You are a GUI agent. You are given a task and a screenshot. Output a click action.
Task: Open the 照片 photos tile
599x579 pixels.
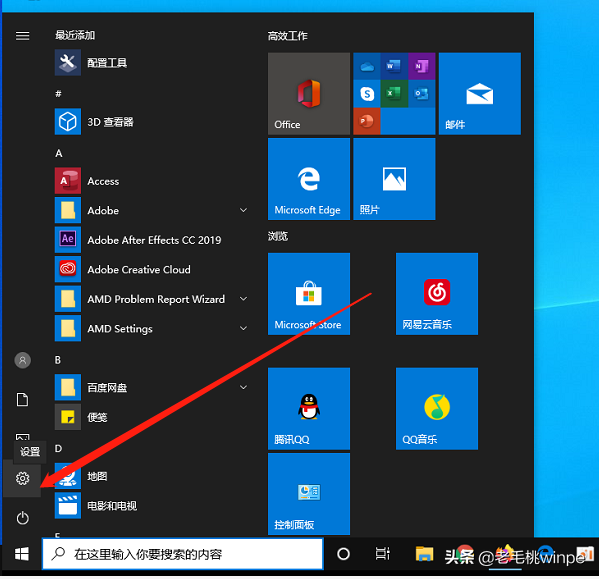point(394,179)
